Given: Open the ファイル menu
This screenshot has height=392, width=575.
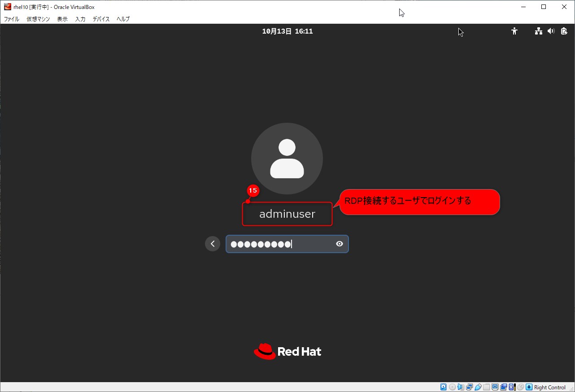Looking at the screenshot, I should [x=11, y=19].
